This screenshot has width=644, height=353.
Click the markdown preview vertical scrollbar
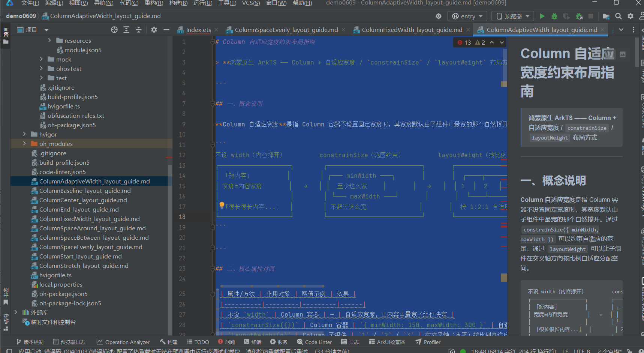click(x=637, y=52)
